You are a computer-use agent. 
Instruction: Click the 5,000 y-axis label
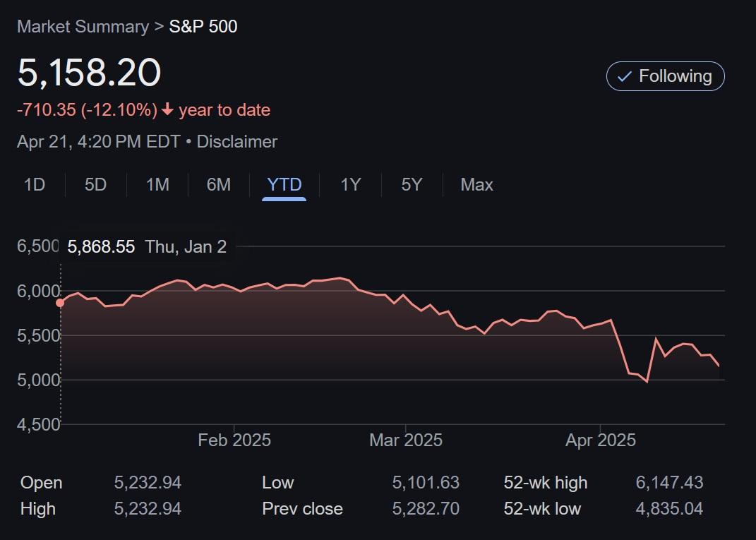tap(39, 380)
